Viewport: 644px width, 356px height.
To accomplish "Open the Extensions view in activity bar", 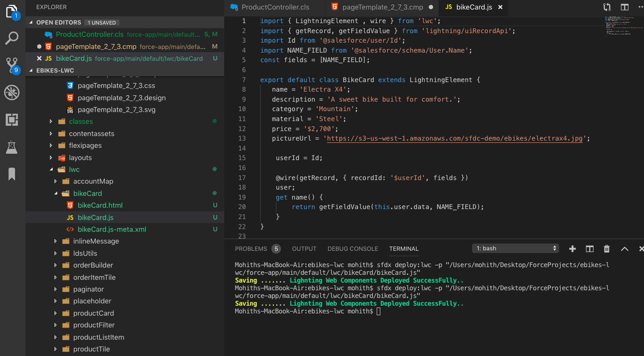I will [x=12, y=120].
